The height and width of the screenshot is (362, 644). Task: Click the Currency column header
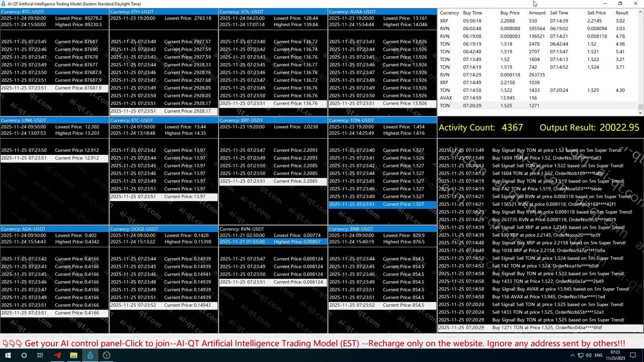pyautogui.click(x=449, y=13)
